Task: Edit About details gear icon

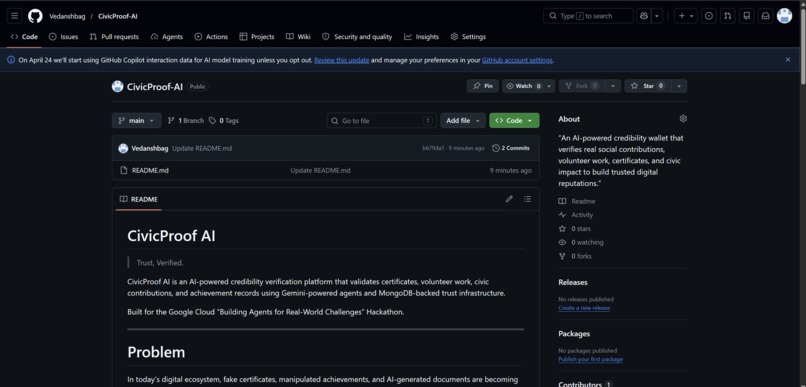Action: click(683, 119)
